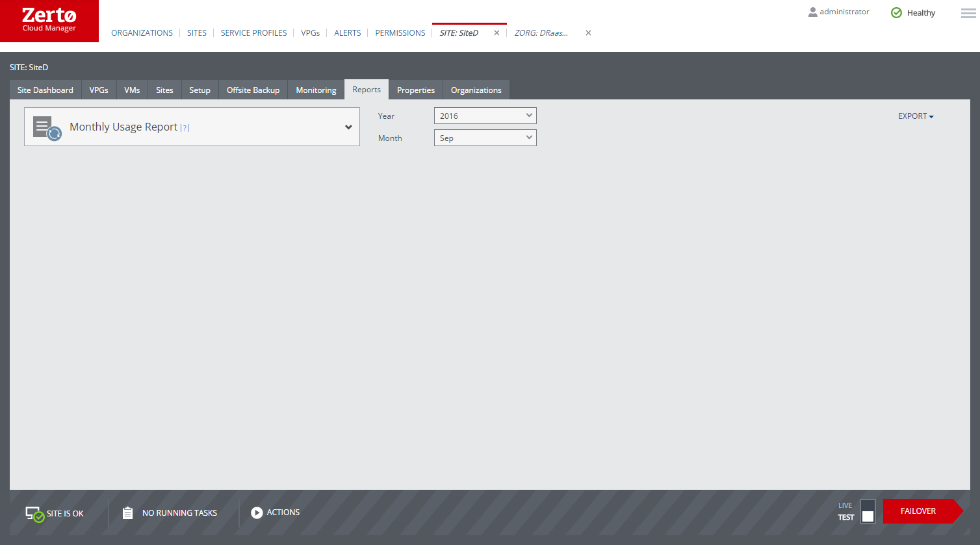
Task: Click the TEST label by switch
Action: (845, 518)
